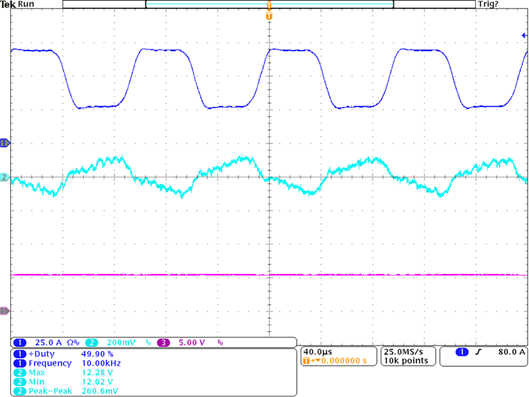Click the channel 1 ground reference marker on left edge

click(x=5, y=143)
